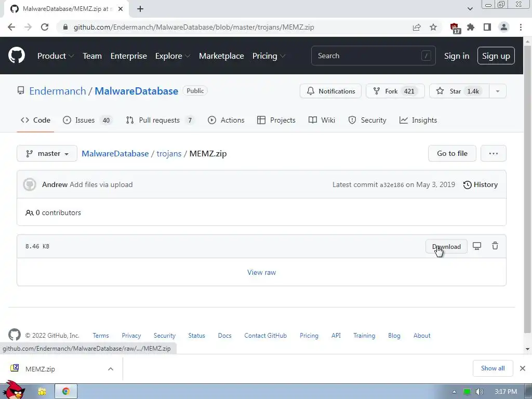Close the downloads bar

point(523,368)
